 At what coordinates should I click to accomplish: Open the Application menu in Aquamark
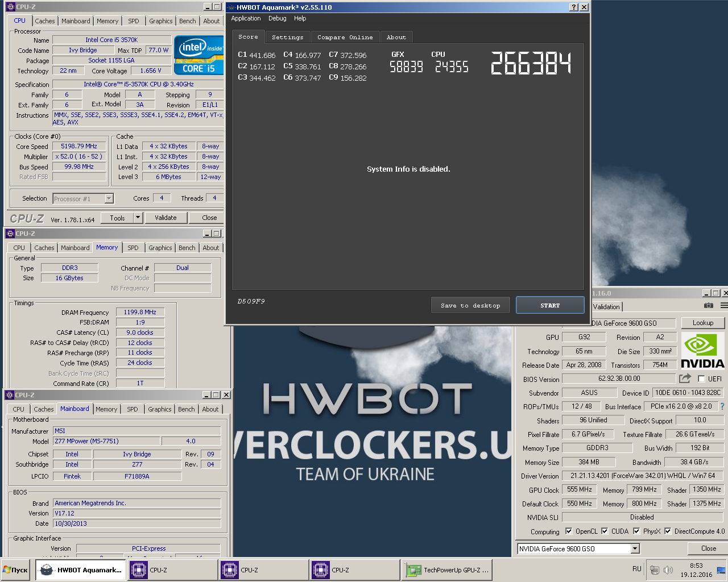[246, 18]
